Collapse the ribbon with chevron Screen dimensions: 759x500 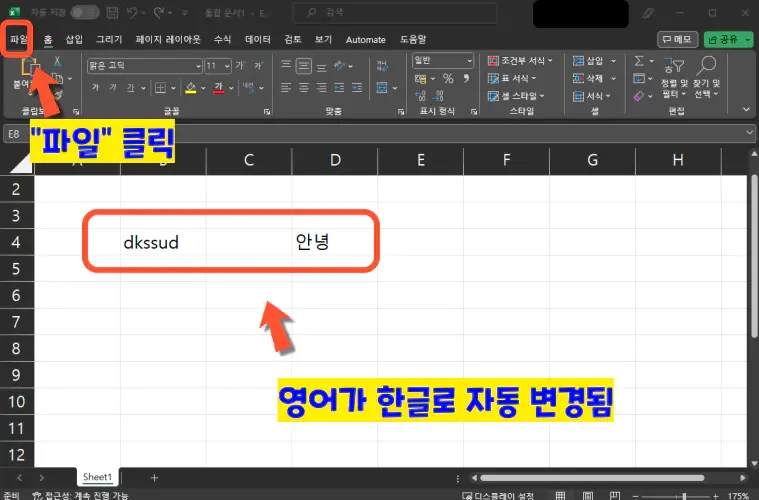pyautogui.click(x=746, y=109)
